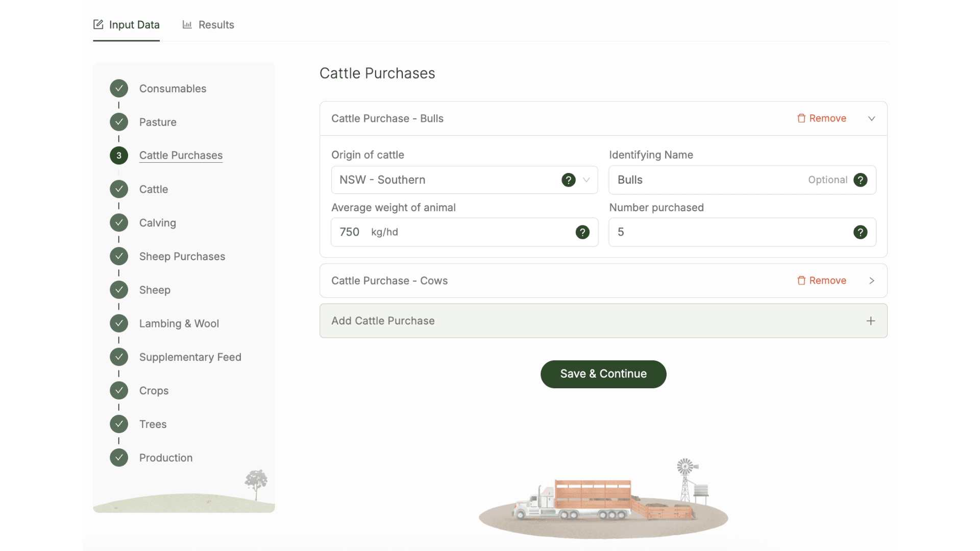Click trash Remove icon for Bulls purchase
Viewport: 980px width, 551px height.
801,118
